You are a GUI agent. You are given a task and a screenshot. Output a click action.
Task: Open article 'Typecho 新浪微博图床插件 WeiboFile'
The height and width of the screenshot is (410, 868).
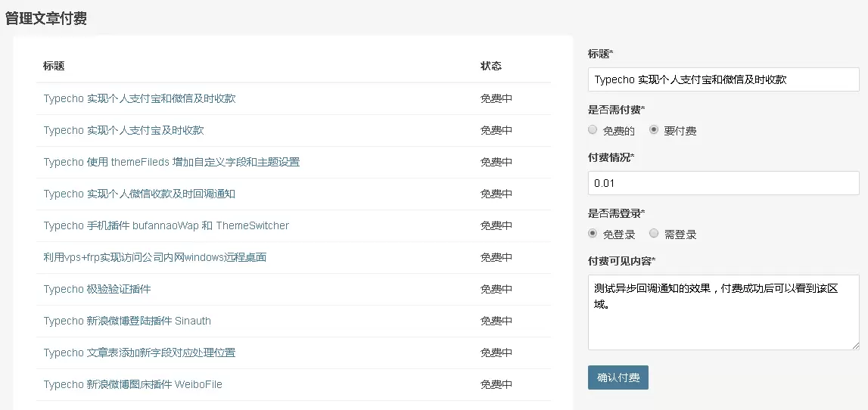133,384
